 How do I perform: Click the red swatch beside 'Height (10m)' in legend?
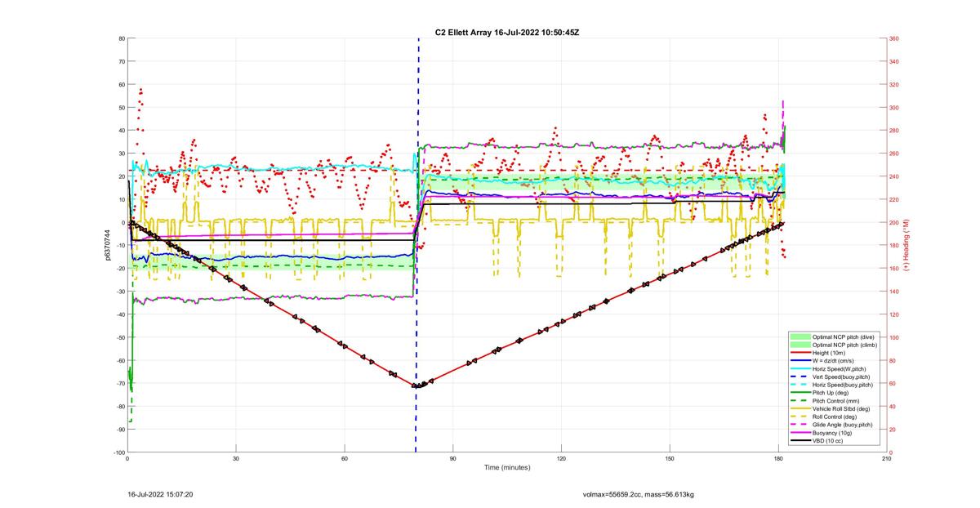click(801, 353)
